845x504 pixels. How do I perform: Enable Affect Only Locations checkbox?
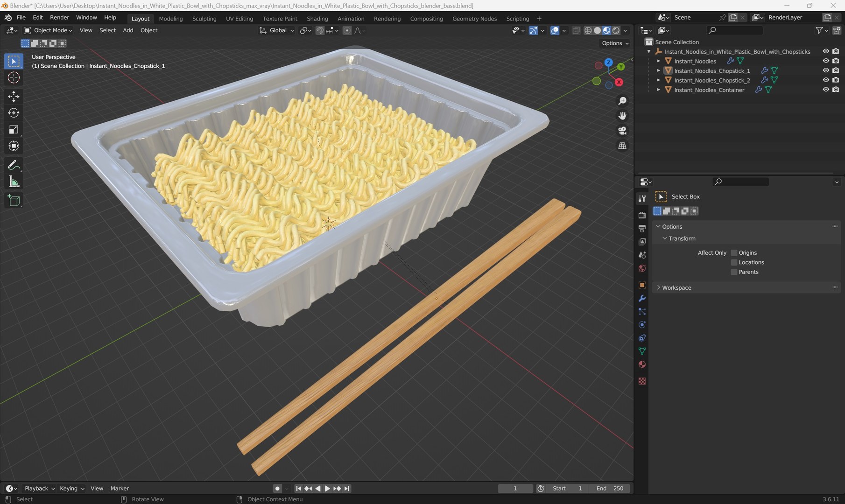point(734,262)
